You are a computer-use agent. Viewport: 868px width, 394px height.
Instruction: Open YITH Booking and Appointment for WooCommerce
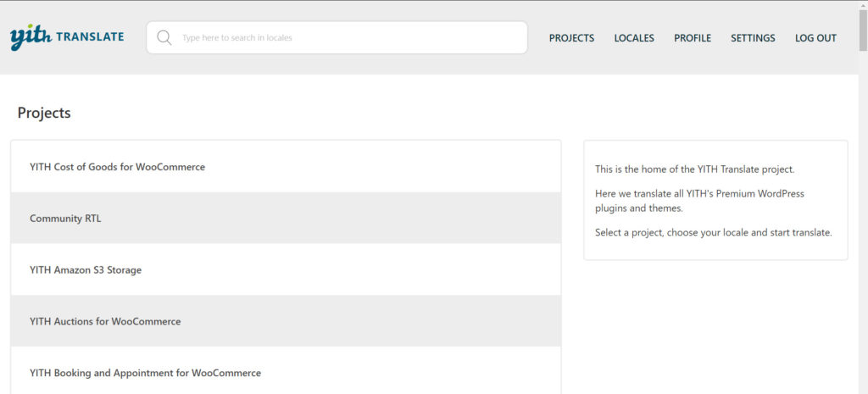(x=145, y=373)
